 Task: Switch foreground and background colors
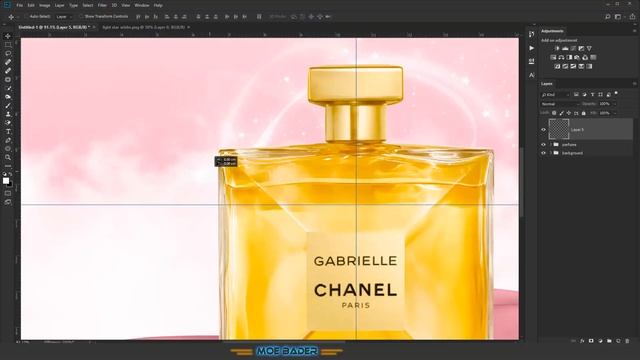[x=11, y=175]
